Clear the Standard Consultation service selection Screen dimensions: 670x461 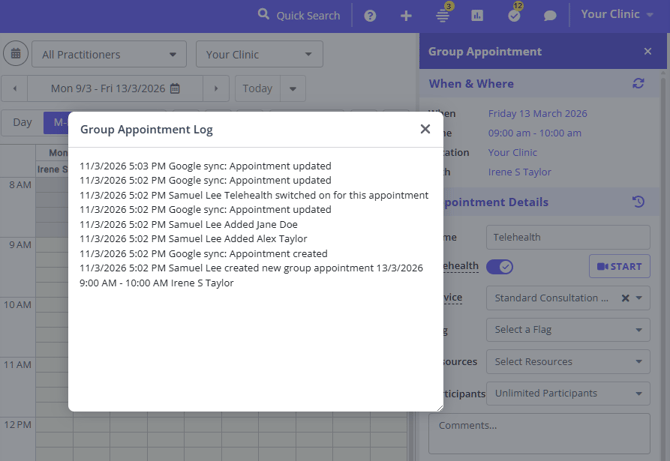625,298
